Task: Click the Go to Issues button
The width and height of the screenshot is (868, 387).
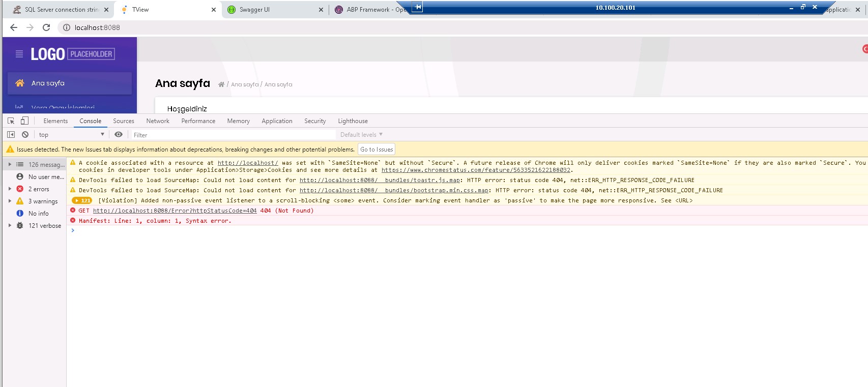Action: [x=377, y=150]
